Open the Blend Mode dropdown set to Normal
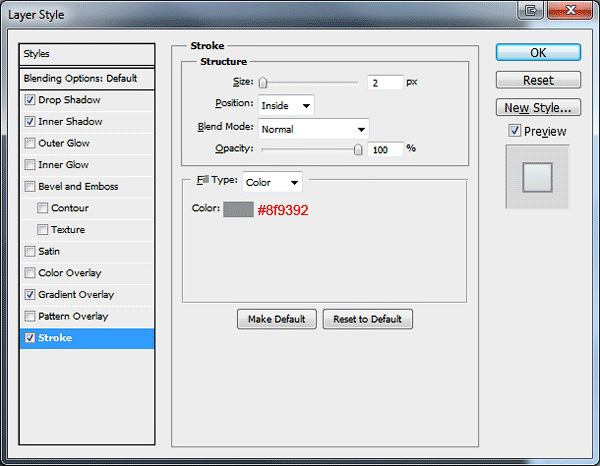Image resolution: width=600 pixels, height=466 pixels. click(x=314, y=129)
